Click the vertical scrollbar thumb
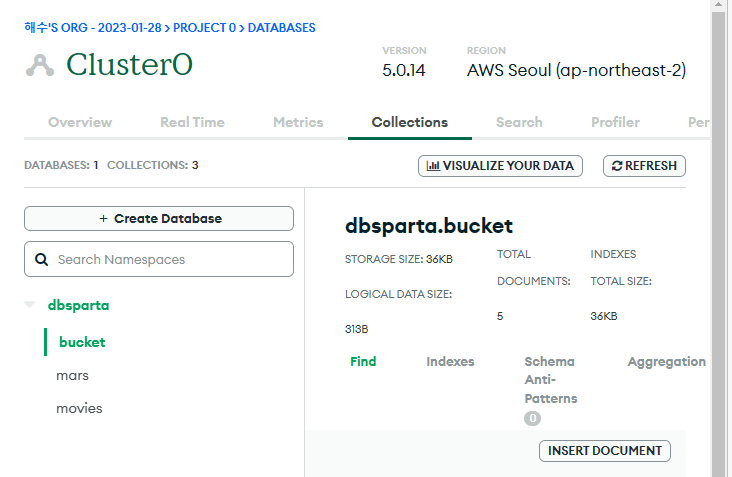732x477 pixels. (718, 243)
